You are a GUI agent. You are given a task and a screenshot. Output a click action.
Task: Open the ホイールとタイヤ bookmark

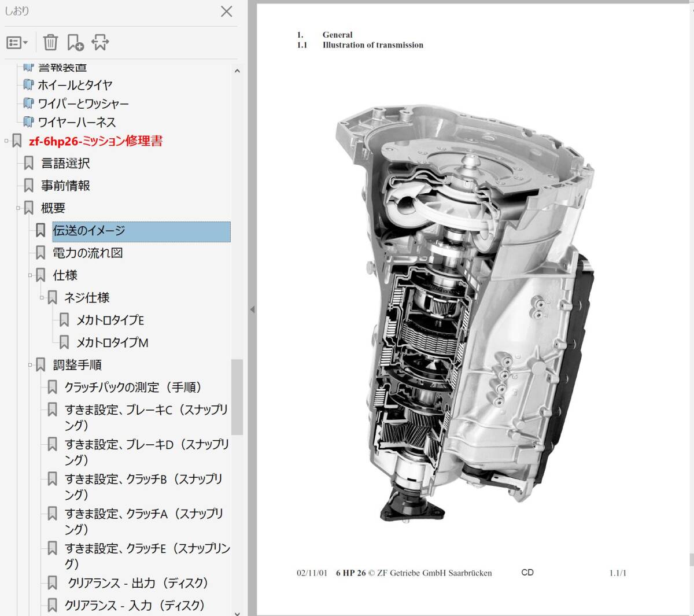pyautogui.click(x=75, y=85)
